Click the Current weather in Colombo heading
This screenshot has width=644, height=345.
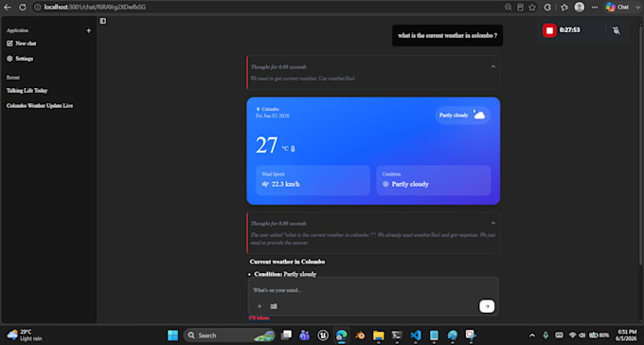click(x=287, y=262)
